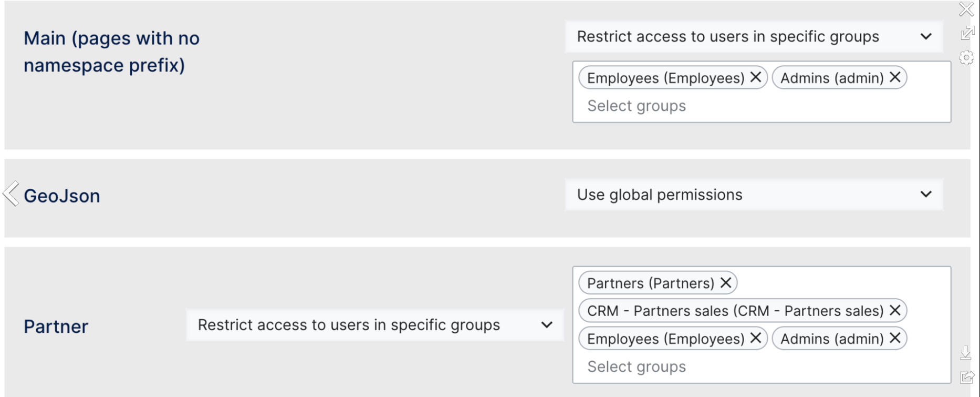Click the GeoJson namespace label
This screenshot has width=980, height=397.
pos(62,196)
